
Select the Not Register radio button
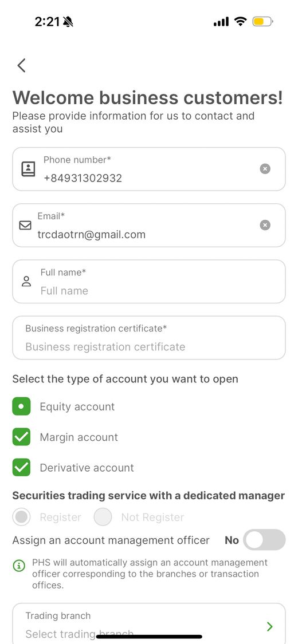pyautogui.click(x=103, y=517)
